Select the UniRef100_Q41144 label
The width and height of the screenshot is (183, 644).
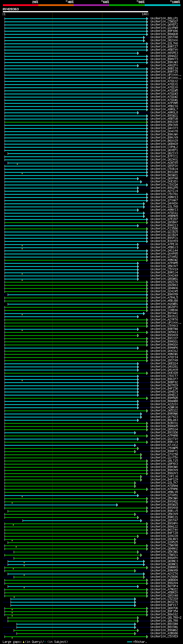click(x=164, y=250)
